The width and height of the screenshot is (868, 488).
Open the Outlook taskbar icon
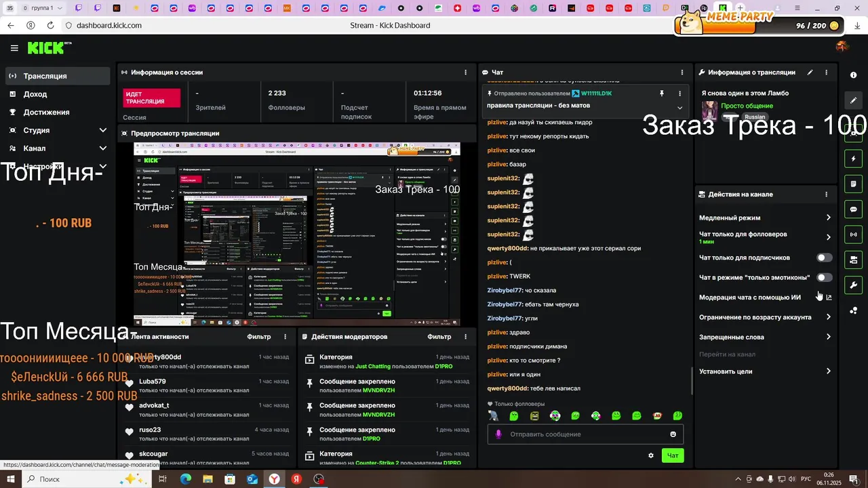(252, 479)
